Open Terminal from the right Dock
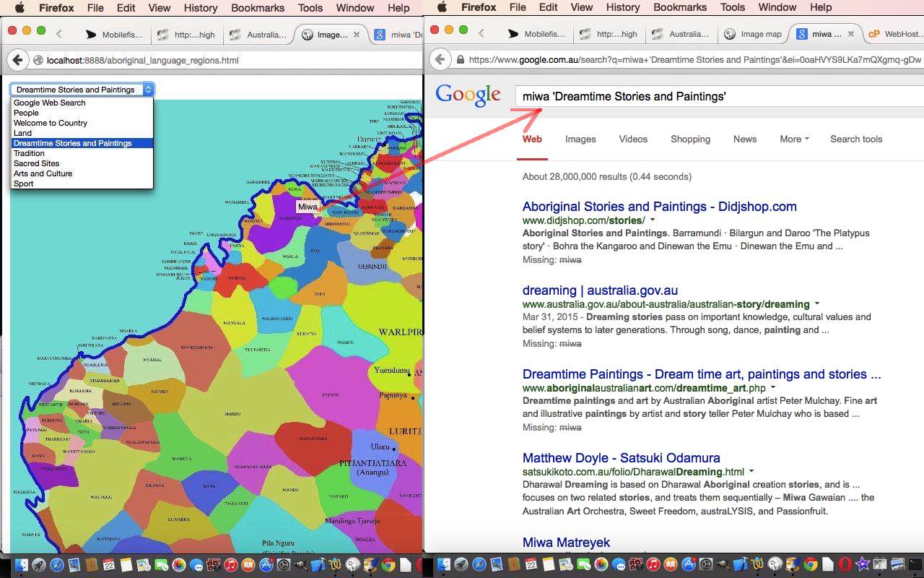The width and height of the screenshot is (924, 578). (x=915, y=564)
